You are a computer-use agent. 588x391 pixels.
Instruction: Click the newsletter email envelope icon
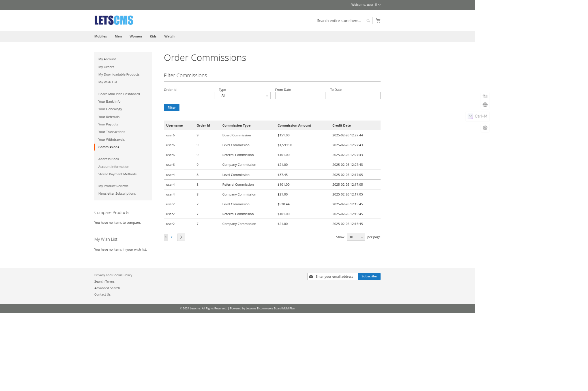point(311,276)
